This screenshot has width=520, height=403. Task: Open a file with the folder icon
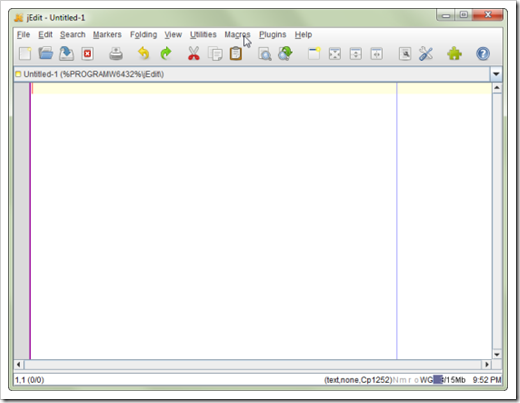pyautogui.click(x=46, y=53)
